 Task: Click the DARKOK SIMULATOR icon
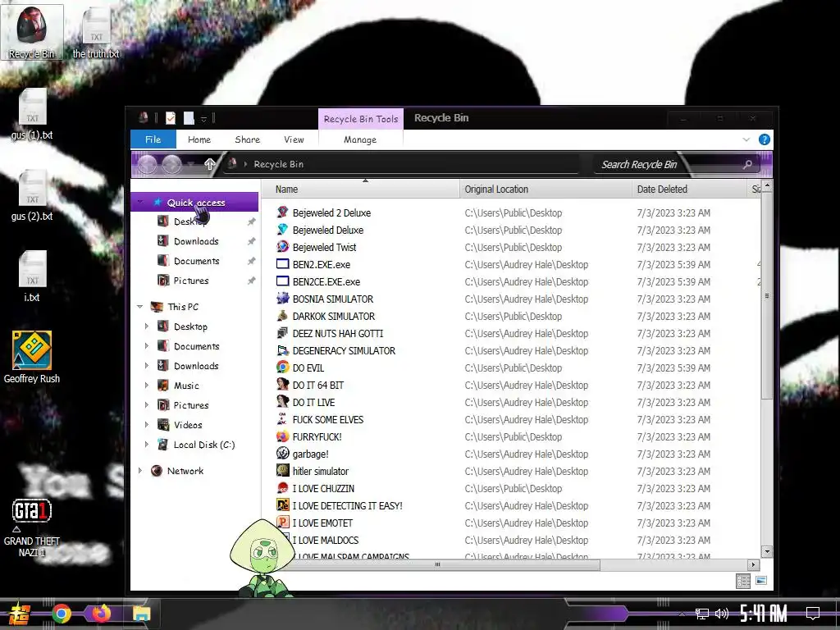tap(282, 316)
